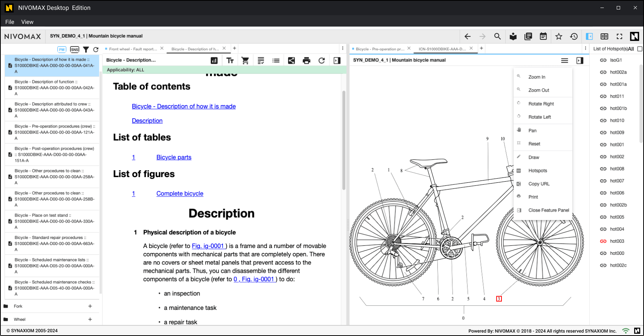The width and height of the screenshot is (644, 336).
Task: Choose Copy URL in the feature menu
Action: pyautogui.click(x=543, y=184)
